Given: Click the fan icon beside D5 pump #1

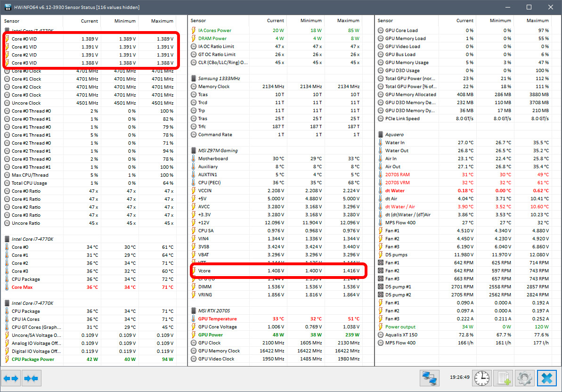Looking at the screenshot, I should pyautogui.click(x=381, y=286).
